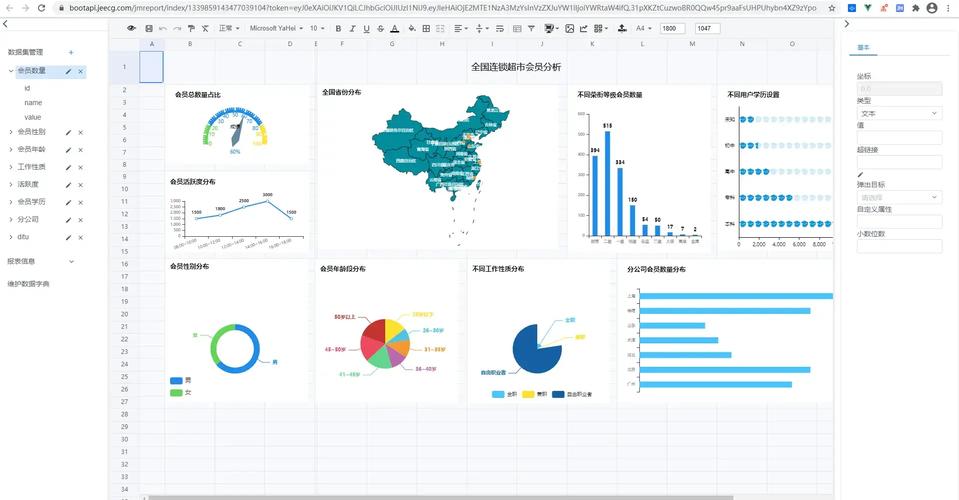
Task: Apply underline formatting
Action: coord(366,28)
